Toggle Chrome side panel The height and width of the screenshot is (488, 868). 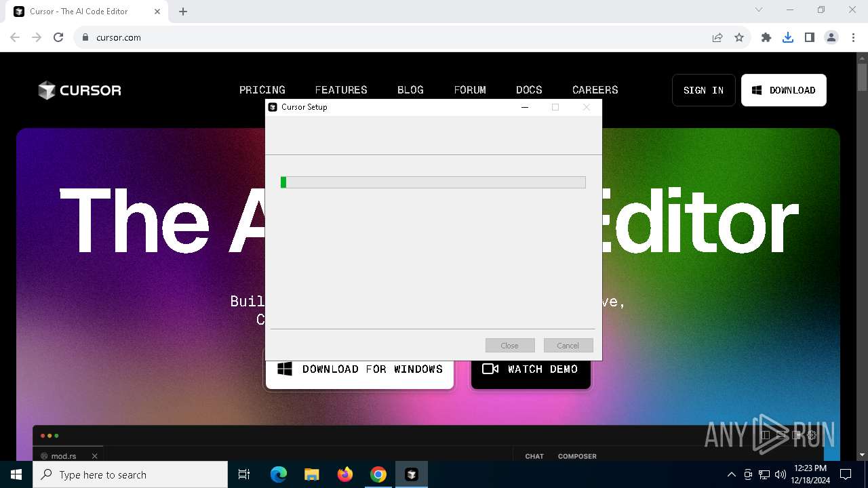[x=810, y=37]
